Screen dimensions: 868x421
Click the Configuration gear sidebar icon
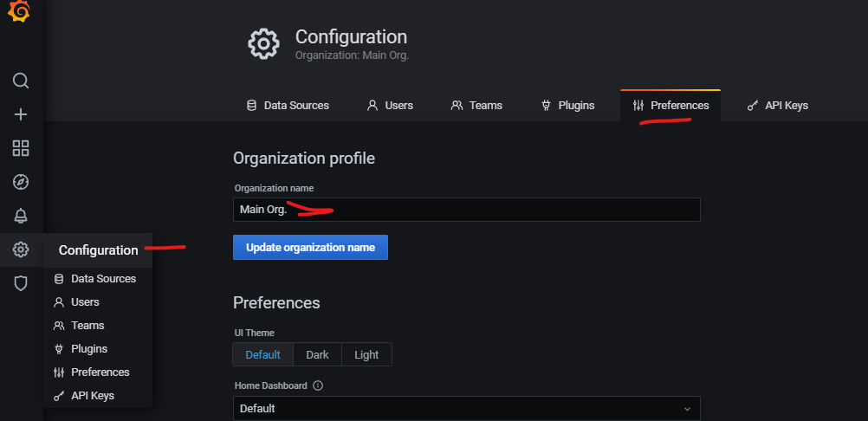click(x=21, y=249)
